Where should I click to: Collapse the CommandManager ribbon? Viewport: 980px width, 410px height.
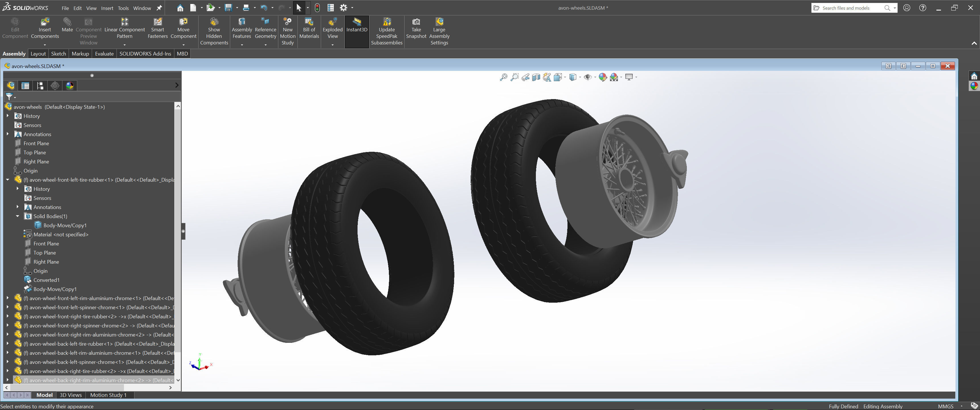tap(974, 43)
